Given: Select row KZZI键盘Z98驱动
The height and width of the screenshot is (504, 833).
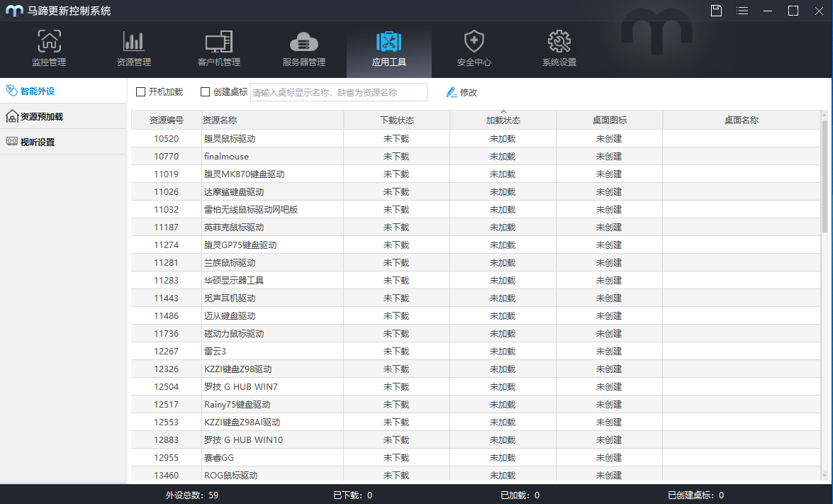Looking at the screenshot, I should coord(476,369).
